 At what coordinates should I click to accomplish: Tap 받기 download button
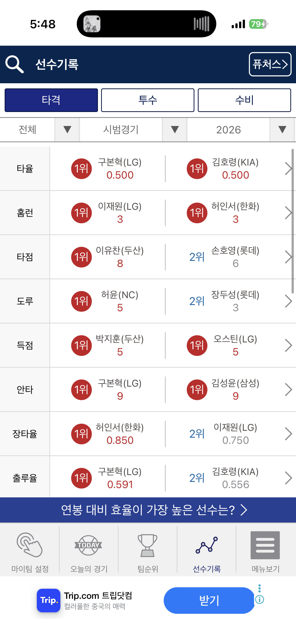point(209,600)
